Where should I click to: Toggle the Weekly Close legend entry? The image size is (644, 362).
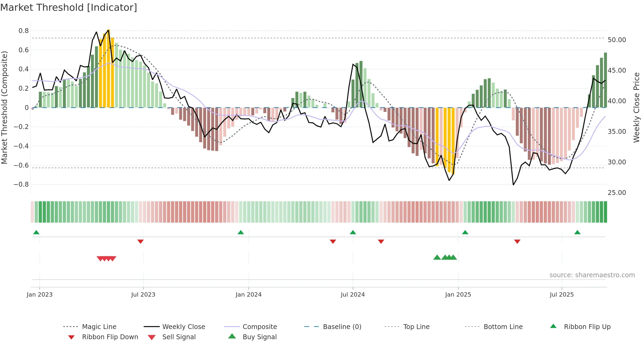pos(174,327)
